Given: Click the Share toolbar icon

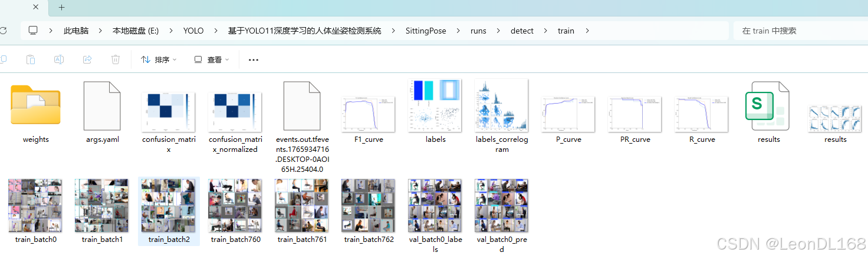Looking at the screenshot, I should coord(87,59).
